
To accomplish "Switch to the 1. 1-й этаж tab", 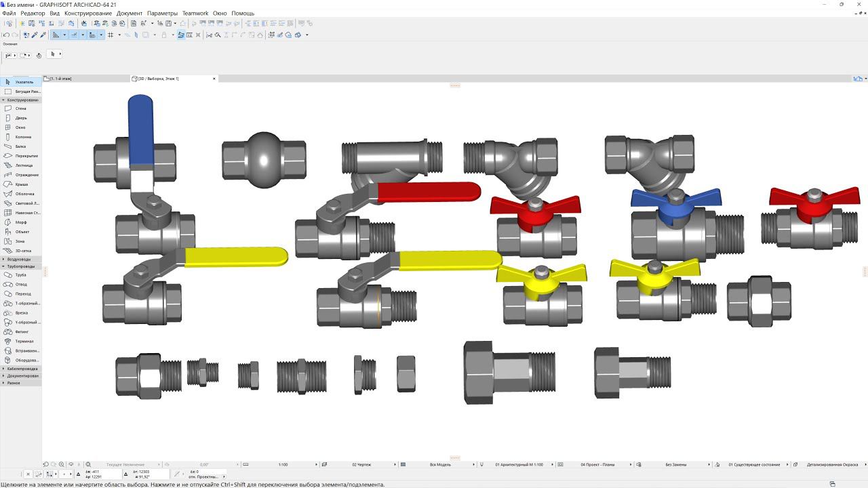I will pyautogui.click(x=86, y=79).
